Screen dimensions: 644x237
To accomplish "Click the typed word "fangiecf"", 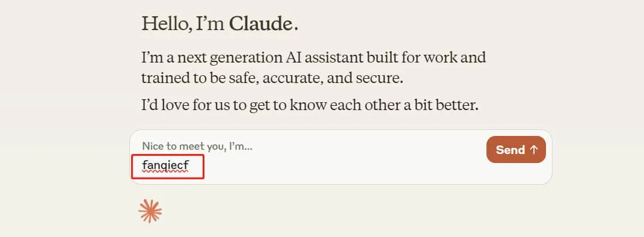I will tap(165, 165).
